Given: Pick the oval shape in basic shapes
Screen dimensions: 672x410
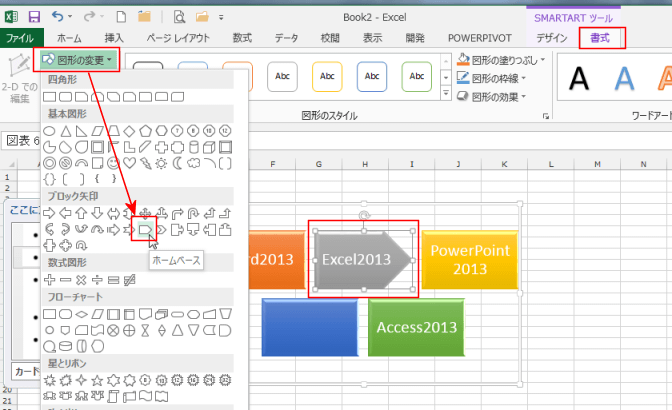Looking at the screenshot, I should click(x=50, y=131).
